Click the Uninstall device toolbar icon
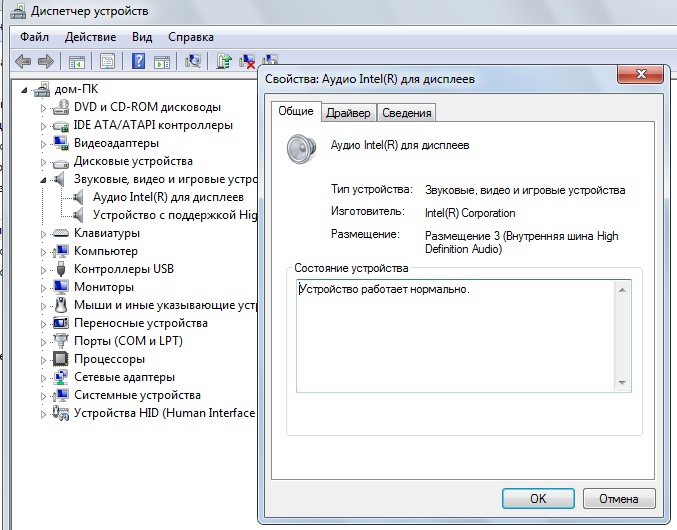 click(x=247, y=61)
